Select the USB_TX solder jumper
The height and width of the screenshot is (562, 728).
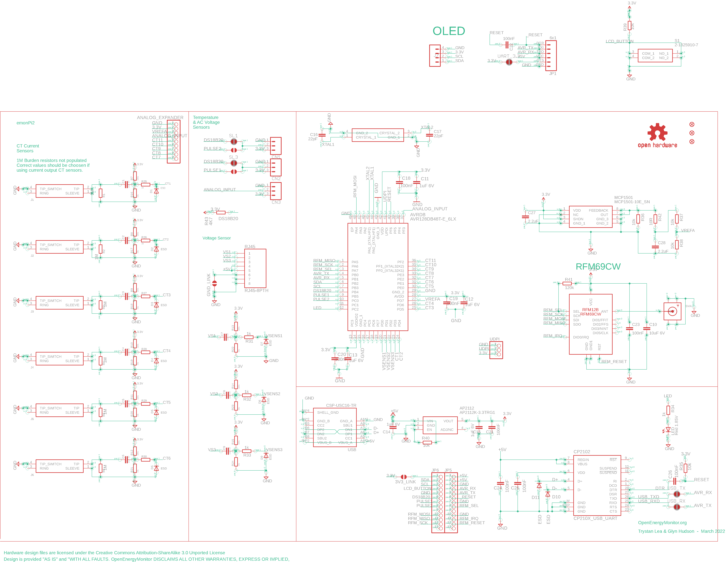tap(677, 494)
